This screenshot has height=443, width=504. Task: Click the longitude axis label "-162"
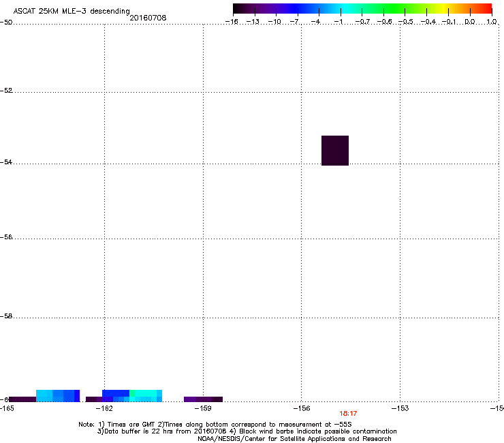(105, 408)
